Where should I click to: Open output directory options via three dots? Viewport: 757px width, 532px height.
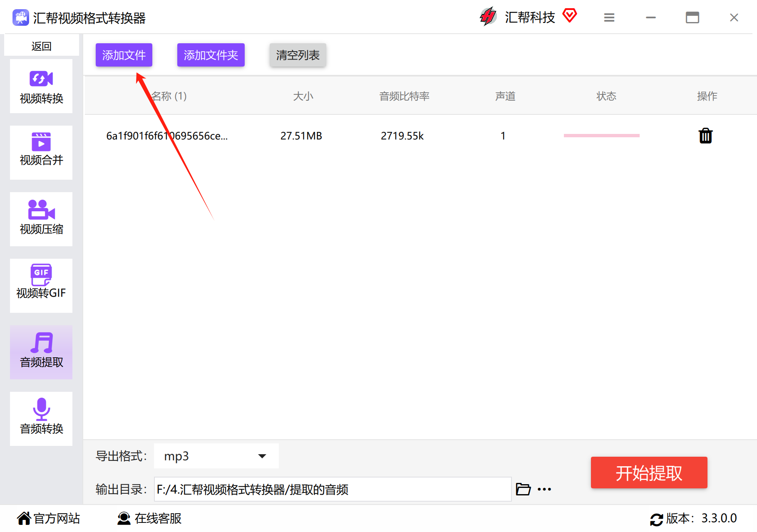[x=544, y=490]
